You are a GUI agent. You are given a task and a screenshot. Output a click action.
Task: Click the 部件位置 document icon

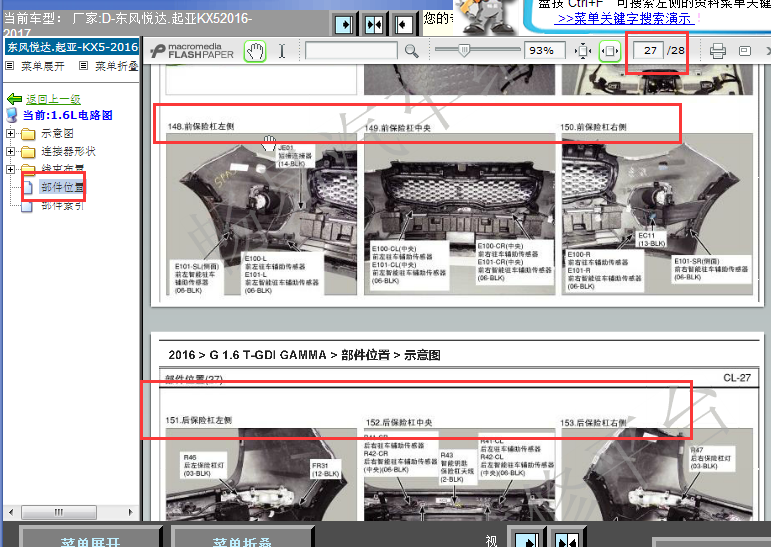click(x=28, y=187)
